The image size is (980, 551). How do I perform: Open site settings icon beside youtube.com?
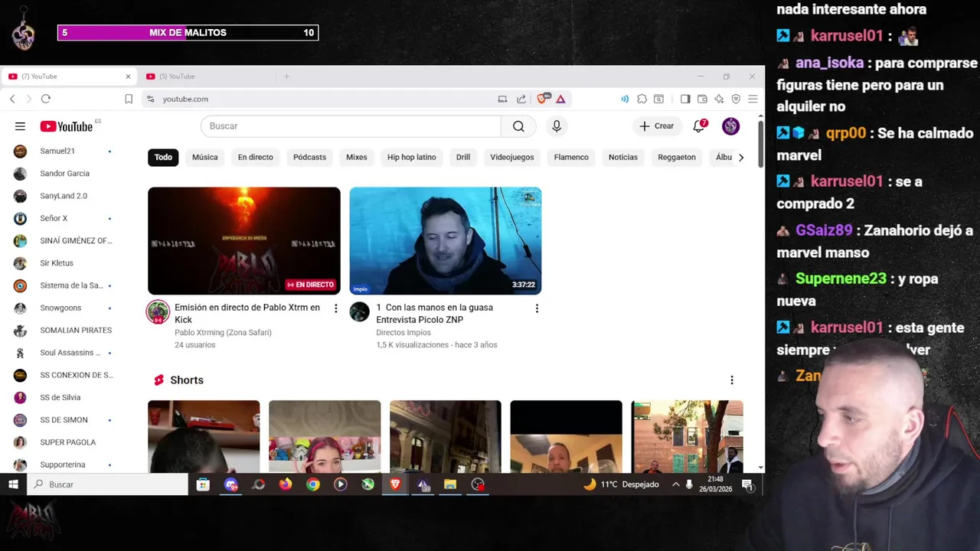coord(150,99)
